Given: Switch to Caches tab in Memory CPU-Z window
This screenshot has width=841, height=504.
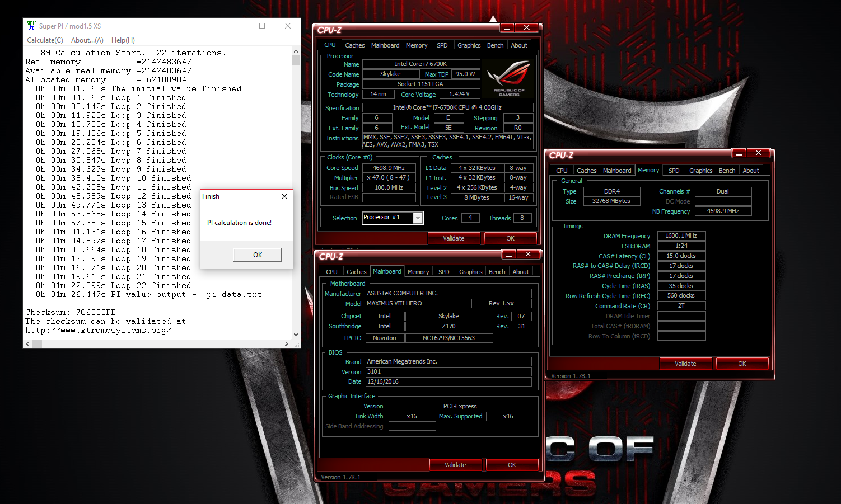Looking at the screenshot, I should (x=586, y=171).
